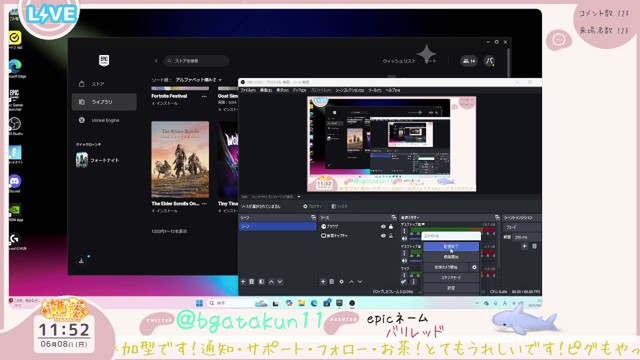Open advanced audio properties icon in mixer
This screenshot has height=360, width=640.
[404, 282]
